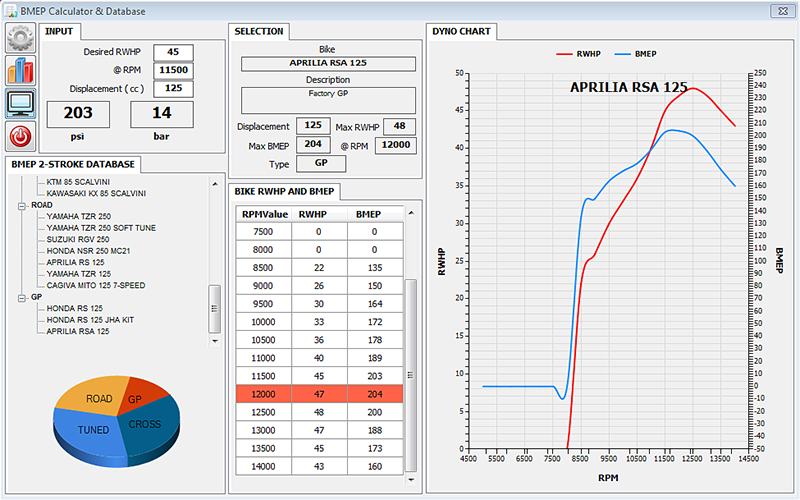Select KTM 85 SCALVINI in the tree
The height and width of the screenshot is (500, 800).
coord(78,182)
